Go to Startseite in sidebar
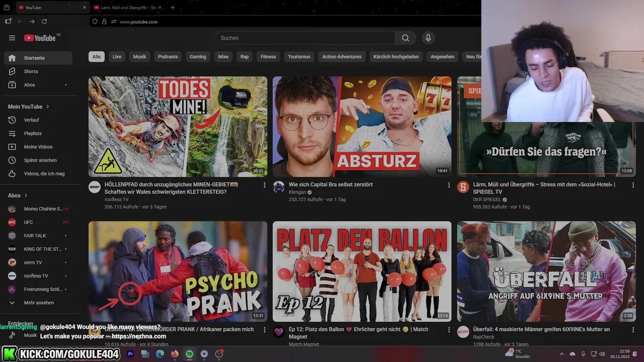The width and height of the screenshot is (644, 362). [38, 58]
